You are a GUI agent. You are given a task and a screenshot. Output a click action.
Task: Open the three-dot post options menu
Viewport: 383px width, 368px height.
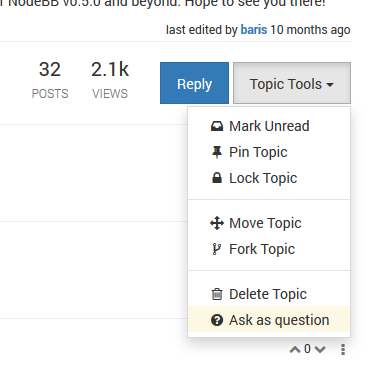(x=343, y=349)
